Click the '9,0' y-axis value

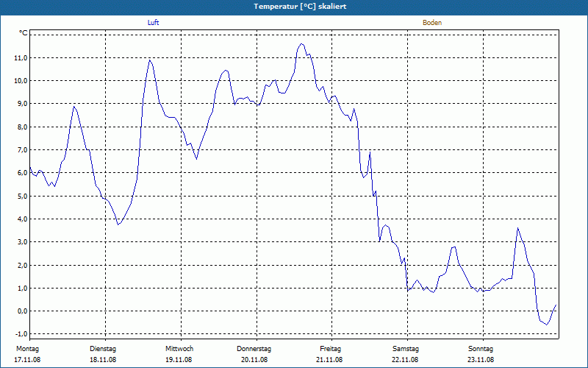(22, 104)
